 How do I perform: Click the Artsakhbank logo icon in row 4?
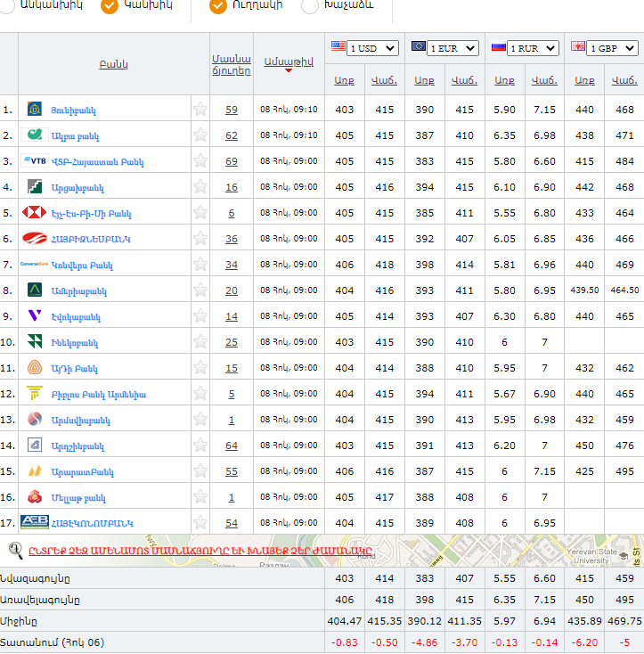(35, 186)
